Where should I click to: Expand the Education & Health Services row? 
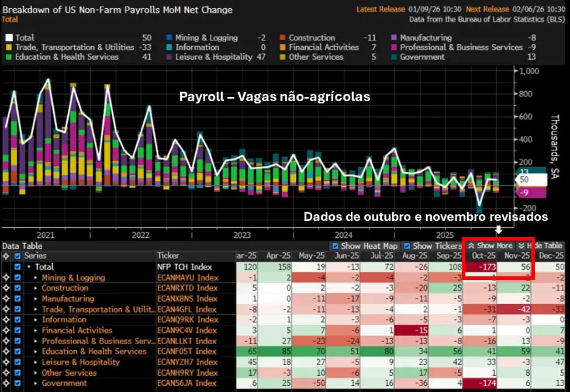35,352
